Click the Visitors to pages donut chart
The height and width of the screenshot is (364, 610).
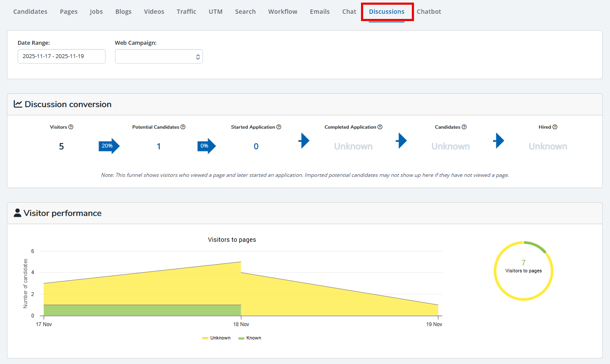tap(523, 271)
